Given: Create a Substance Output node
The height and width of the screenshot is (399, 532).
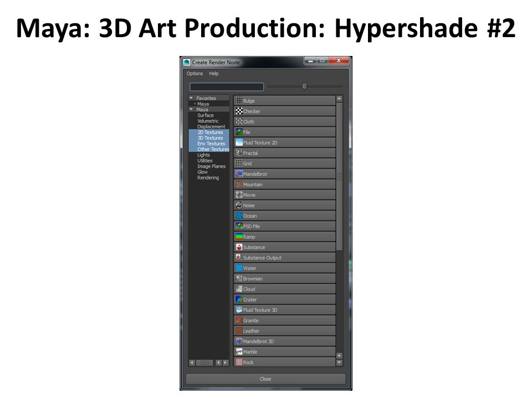Looking at the screenshot, I should pyautogui.click(x=284, y=258).
